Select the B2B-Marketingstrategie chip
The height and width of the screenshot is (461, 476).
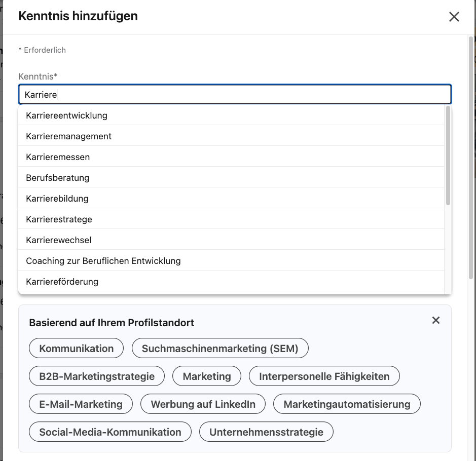click(x=97, y=376)
